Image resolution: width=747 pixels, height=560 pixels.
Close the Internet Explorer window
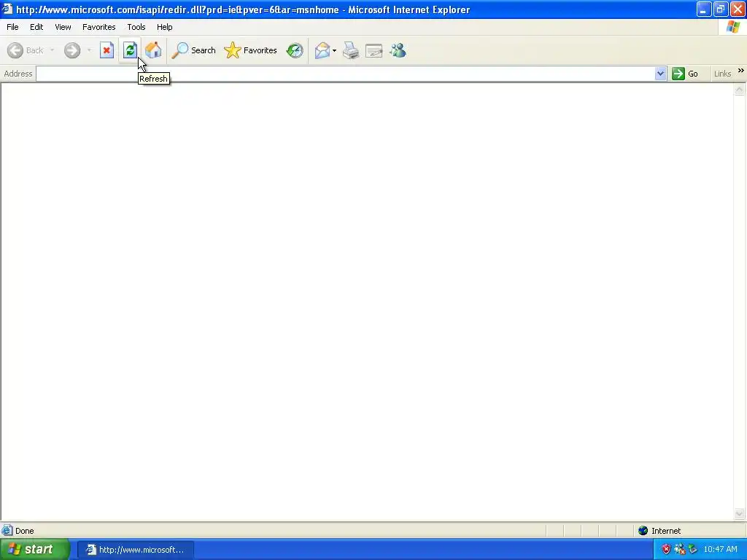click(738, 9)
